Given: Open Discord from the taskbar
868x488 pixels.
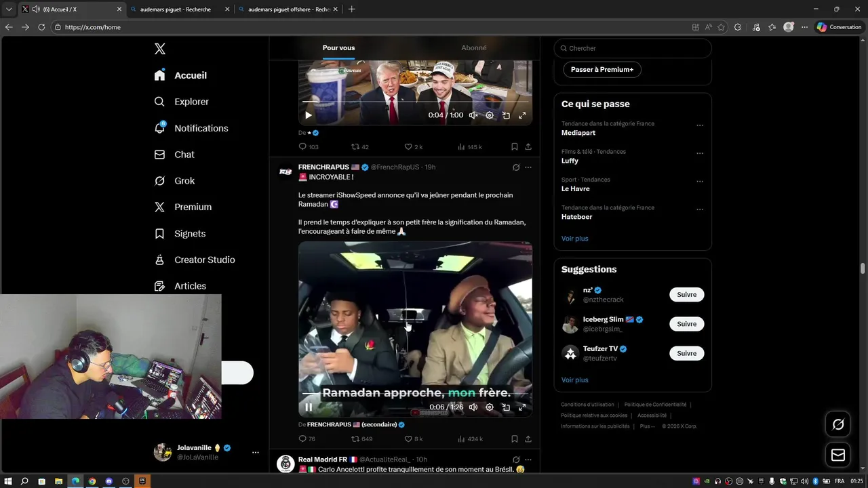Looking at the screenshot, I should pos(108,481).
